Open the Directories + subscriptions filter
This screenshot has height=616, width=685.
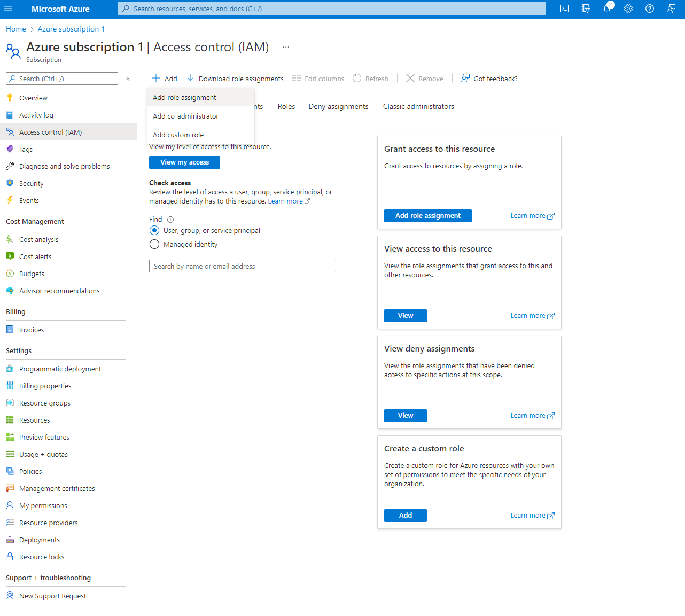click(x=586, y=9)
